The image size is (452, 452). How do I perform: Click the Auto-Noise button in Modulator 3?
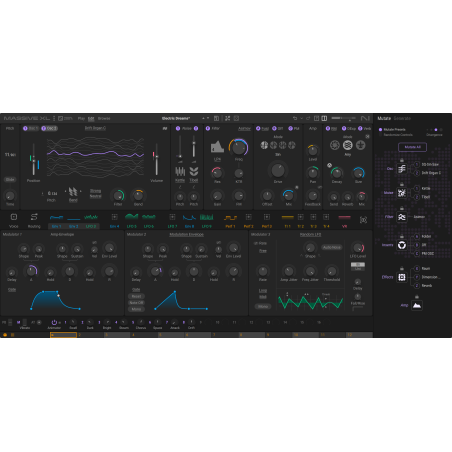[331, 247]
